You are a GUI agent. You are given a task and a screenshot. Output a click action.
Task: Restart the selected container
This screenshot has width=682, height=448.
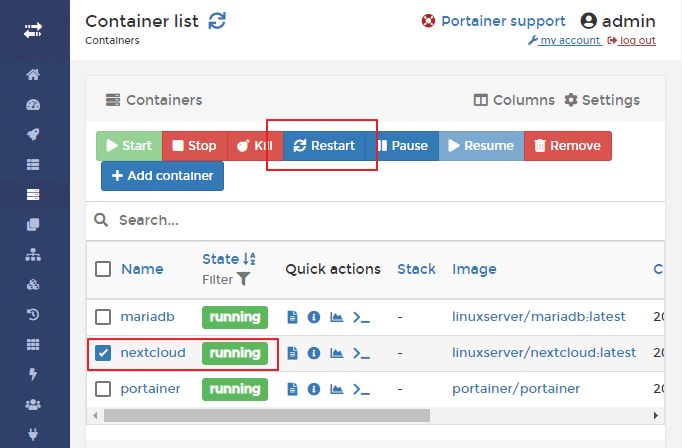point(324,146)
